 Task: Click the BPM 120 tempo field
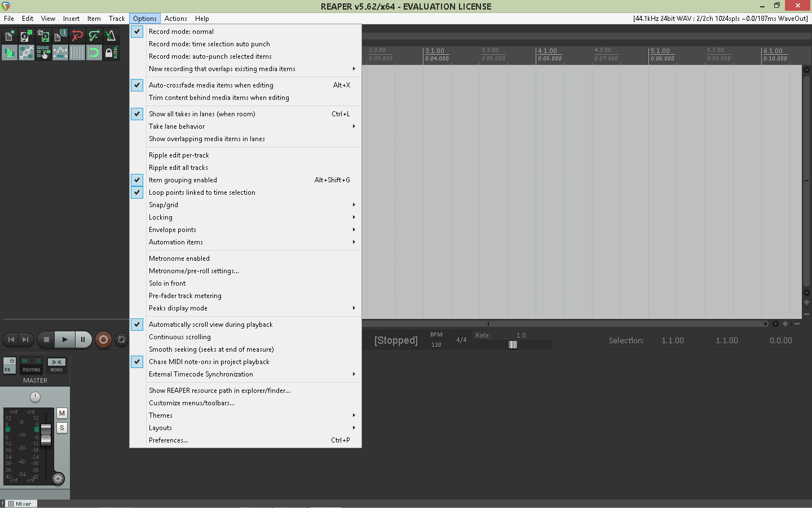(436, 340)
